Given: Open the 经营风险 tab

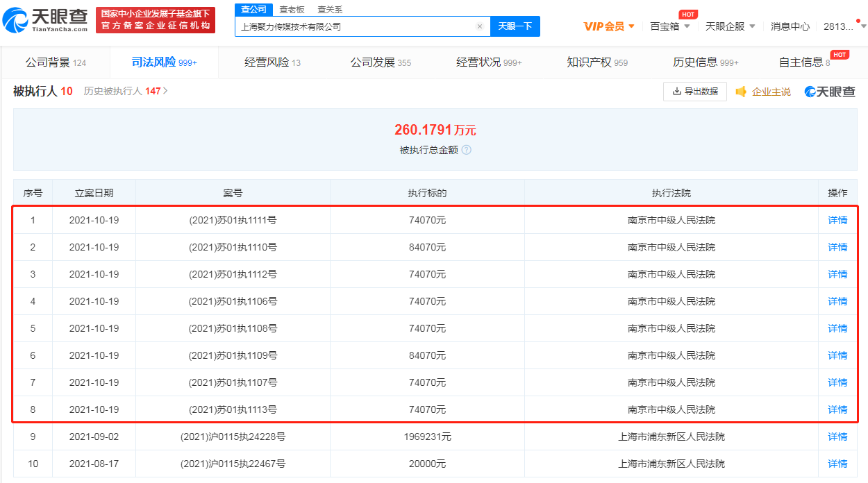Looking at the screenshot, I should pyautogui.click(x=272, y=62).
